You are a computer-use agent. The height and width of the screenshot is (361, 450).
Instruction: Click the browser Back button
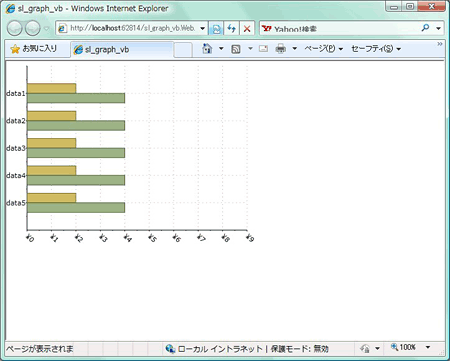(x=15, y=28)
